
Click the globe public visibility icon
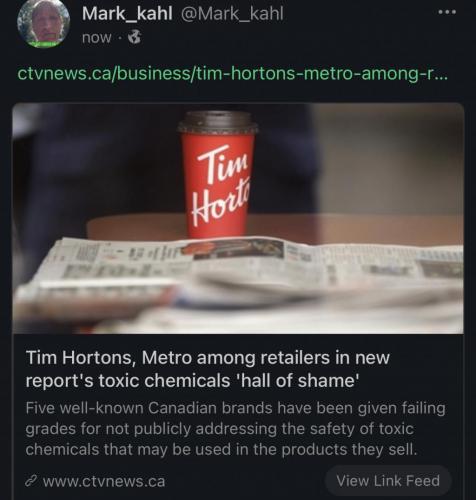coord(134,37)
